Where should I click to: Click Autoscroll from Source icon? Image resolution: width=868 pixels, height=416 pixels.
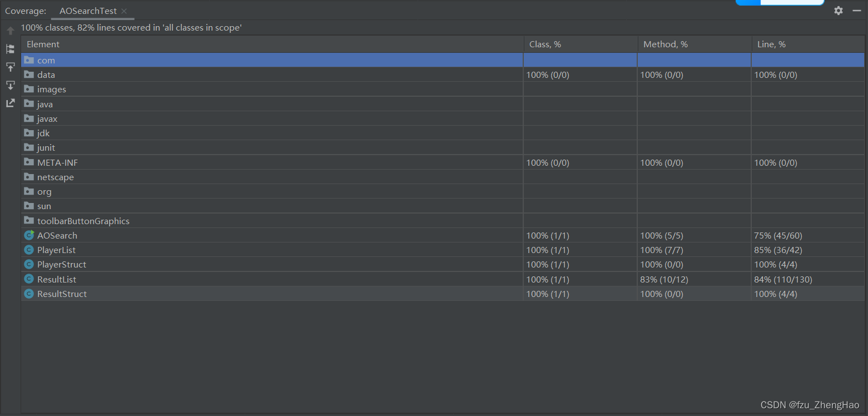coord(11,85)
